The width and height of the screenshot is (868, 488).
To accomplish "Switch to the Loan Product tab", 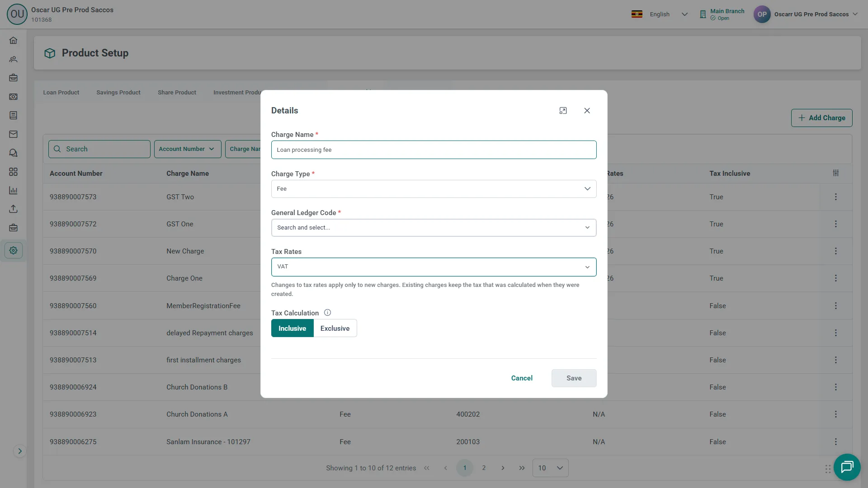I will [x=61, y=93].
